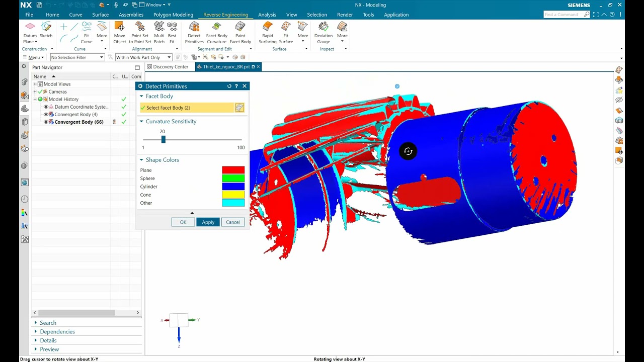Image resolution: width=644 pixels, height=362 pixels.
Task: Click the NX save icon in title bar
Action: (39, 5)
